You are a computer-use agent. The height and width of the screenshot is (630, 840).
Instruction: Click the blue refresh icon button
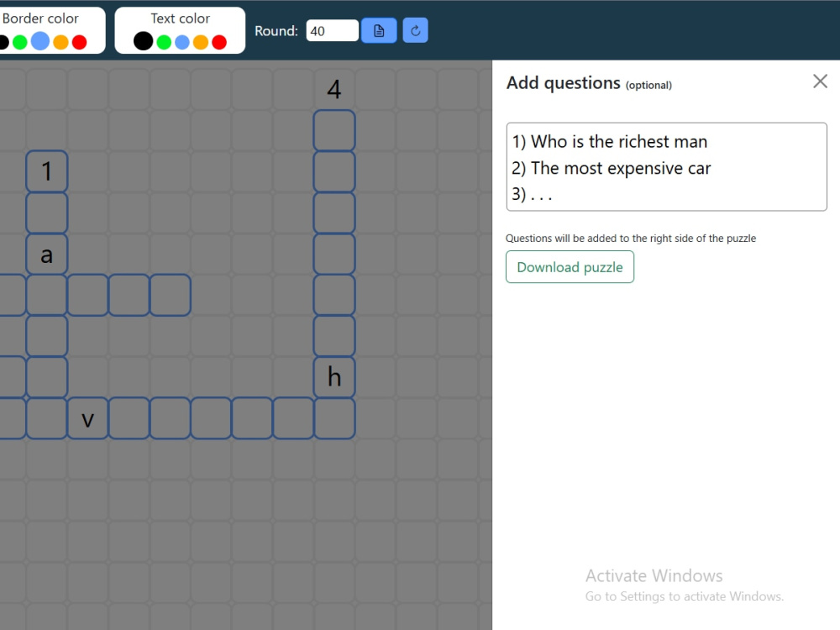point(415,30)
